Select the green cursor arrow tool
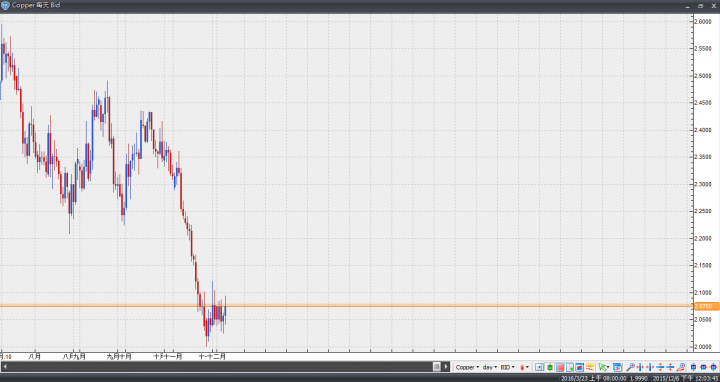 [x=602, y=367]
